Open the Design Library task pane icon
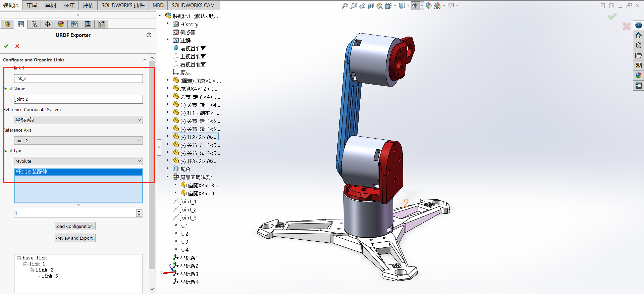Viewport: 644px width, 294px height. (639, 45)
